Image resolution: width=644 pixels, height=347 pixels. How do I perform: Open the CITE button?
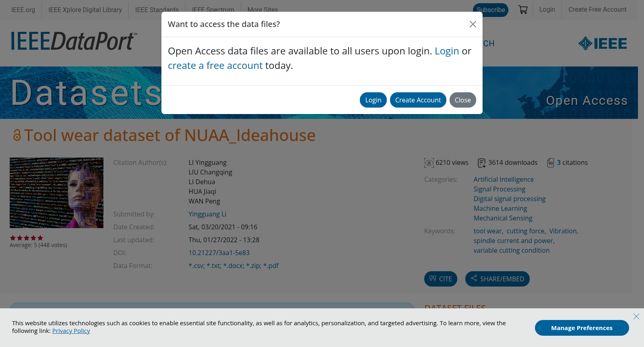point(441,279)
